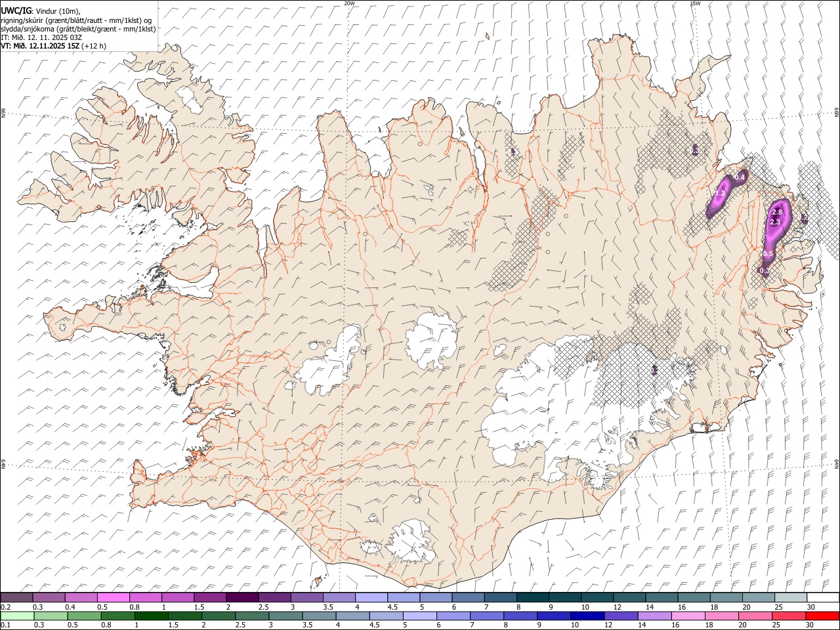Viewport: 840px width, 630px height.
Task: Click the top-row legend swatch labeled 0.2
Action: click(16, 598)
